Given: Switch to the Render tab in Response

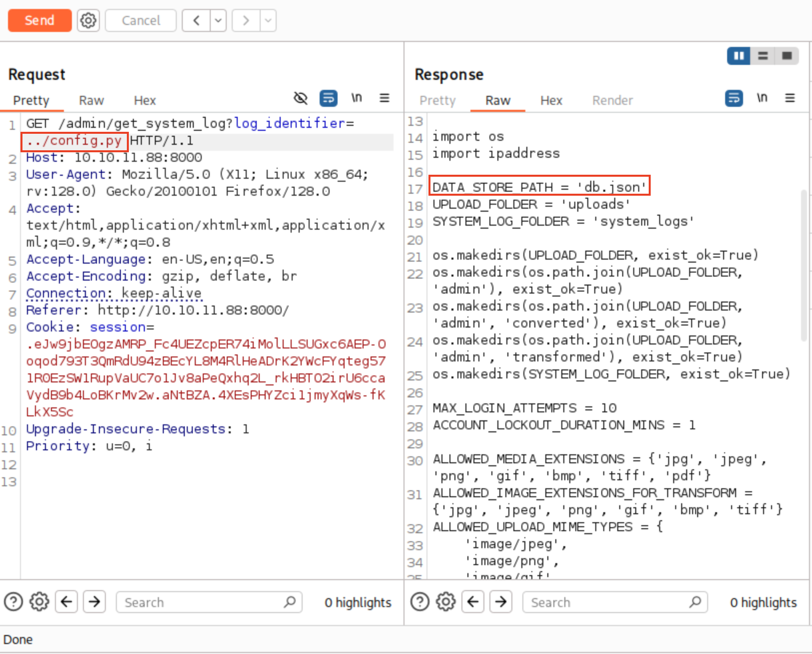Looking at the screenshot, I should (612, 100).
